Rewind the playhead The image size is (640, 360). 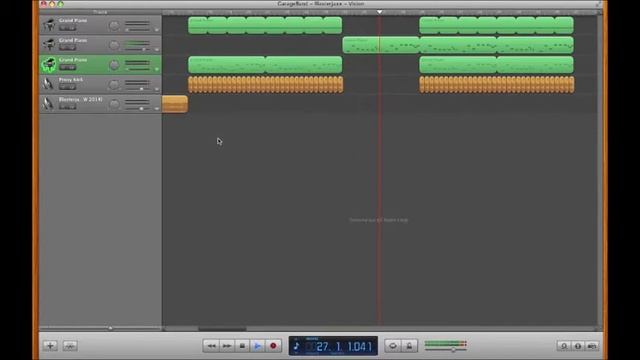coord(211,346)
